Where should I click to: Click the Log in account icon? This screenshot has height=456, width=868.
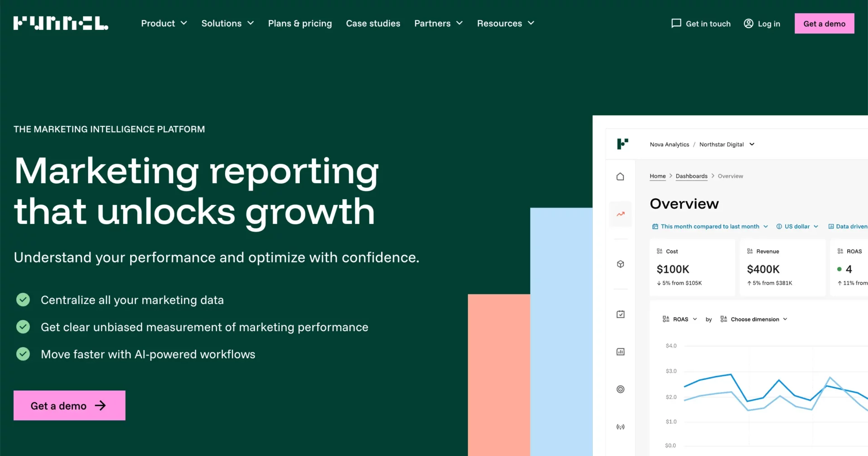[x=748, y=23]
